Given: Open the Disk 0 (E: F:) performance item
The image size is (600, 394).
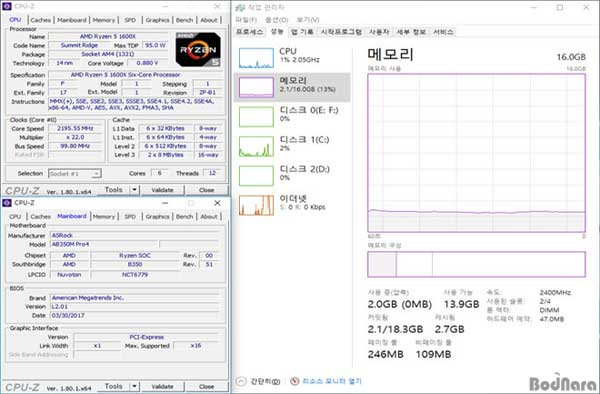Looking at the screenshot, I should [292, 116].
